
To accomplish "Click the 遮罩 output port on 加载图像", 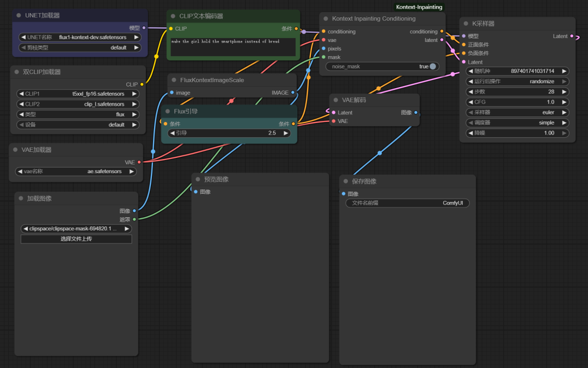I will (x=134, y=219).
